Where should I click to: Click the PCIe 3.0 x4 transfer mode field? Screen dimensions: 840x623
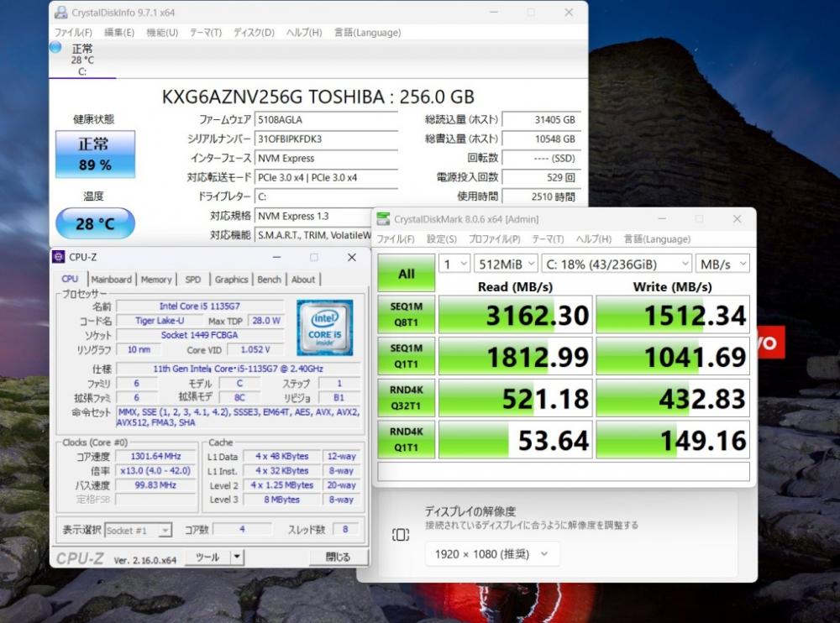pyautogui.click(x=326, y=178)
